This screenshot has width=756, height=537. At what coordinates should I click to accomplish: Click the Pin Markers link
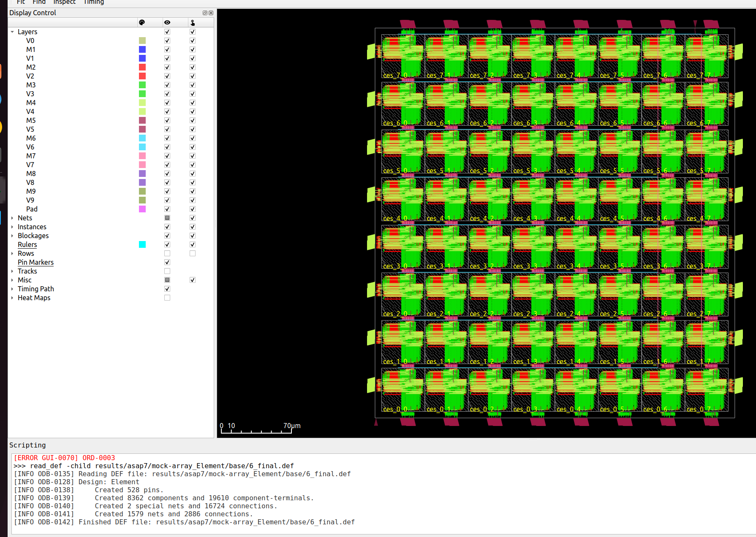click(35, 262)
